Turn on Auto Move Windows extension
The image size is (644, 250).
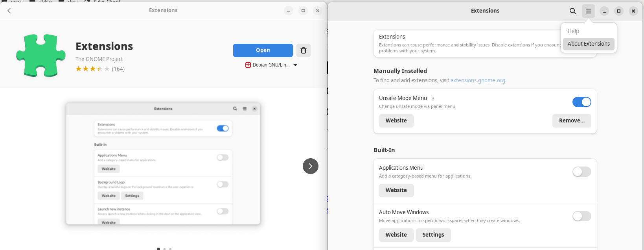(581, 216)
